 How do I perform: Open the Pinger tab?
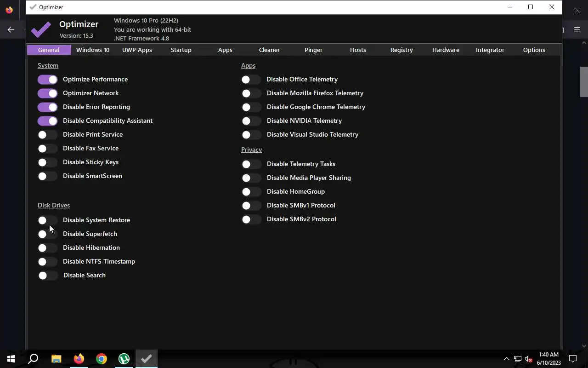pyautogui.click(x=313, y=50)
